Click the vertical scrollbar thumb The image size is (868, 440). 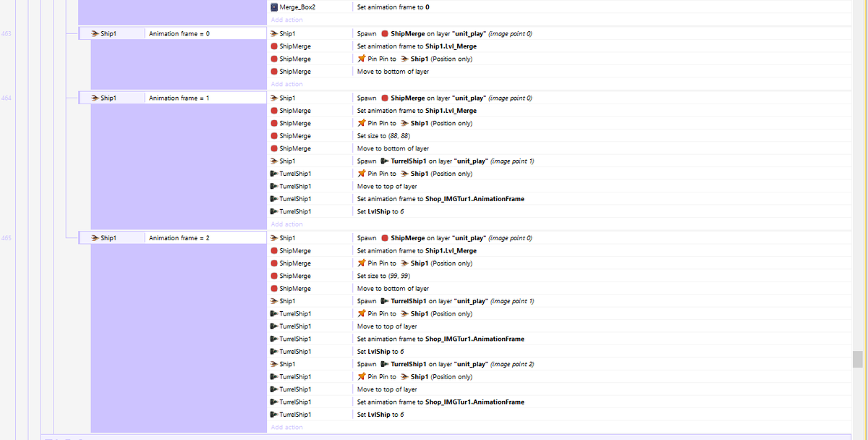tap(858, 359)
